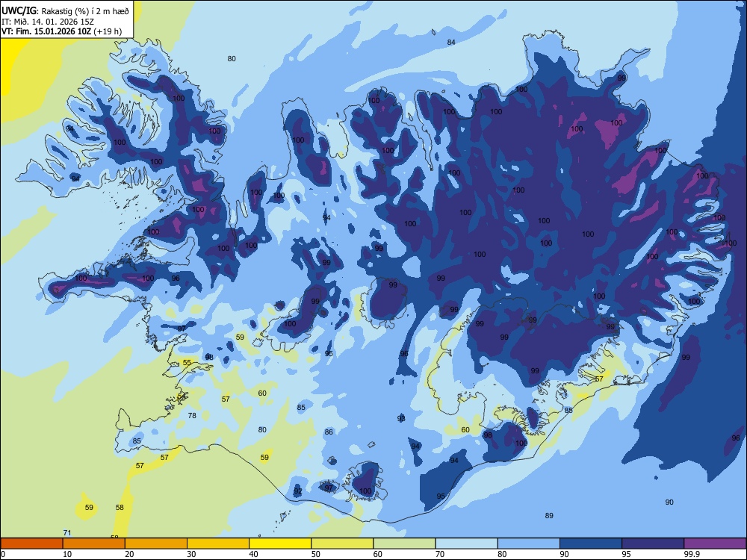
Task: Click the '89' value over the southeast sea
Action: pyautogui.click(x=549, y=516)
